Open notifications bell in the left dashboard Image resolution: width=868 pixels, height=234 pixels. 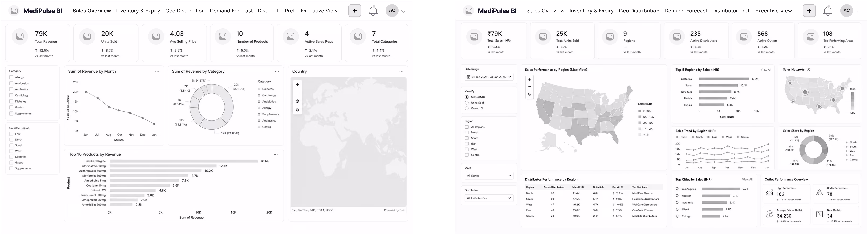373,11
